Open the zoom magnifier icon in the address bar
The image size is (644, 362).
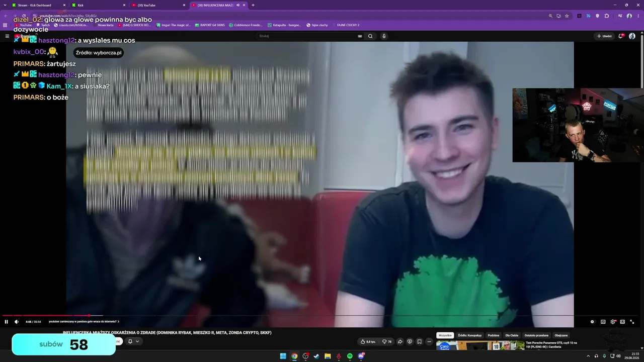click(x=550, y=16)
